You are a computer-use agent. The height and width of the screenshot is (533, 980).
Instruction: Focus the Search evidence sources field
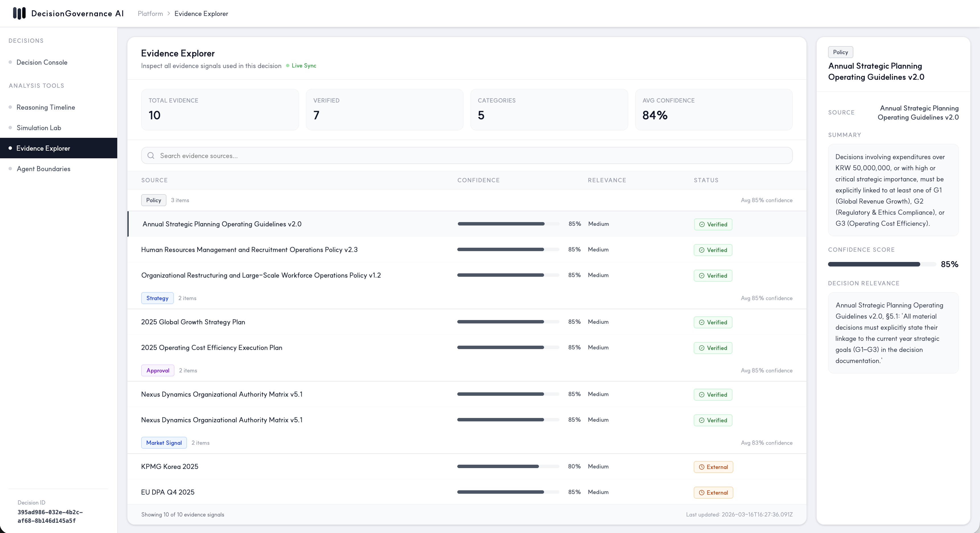click(x=467, y=156)
